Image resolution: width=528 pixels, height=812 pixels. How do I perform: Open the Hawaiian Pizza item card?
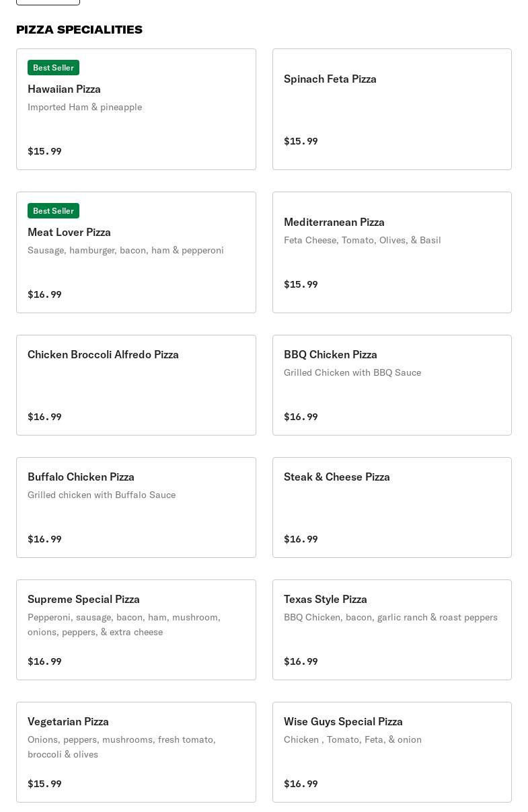(136, 109)
